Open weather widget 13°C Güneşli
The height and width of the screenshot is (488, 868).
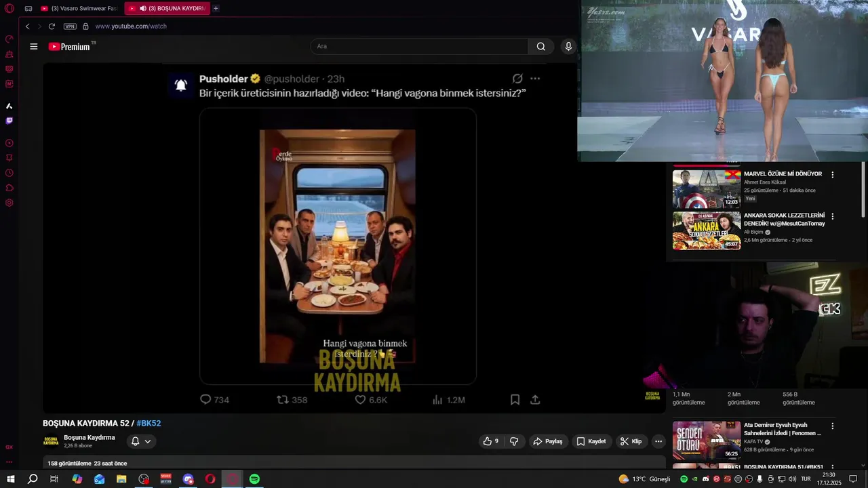644,479
